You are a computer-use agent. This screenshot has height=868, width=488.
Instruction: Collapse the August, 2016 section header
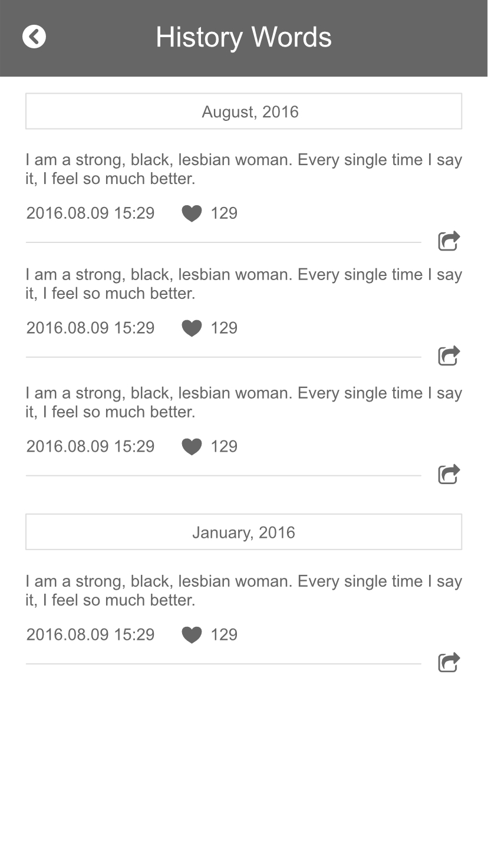tap(243, 111)
